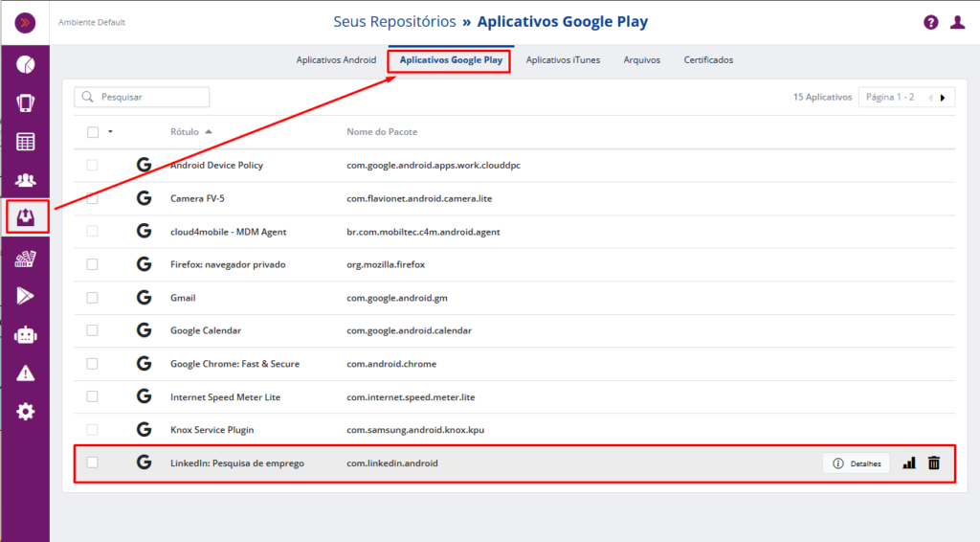Image resolution: width=980 pixels, height=542 pixels.
Task: Open the Google Play triangle icon in sidebar
Action: [25, 296]
